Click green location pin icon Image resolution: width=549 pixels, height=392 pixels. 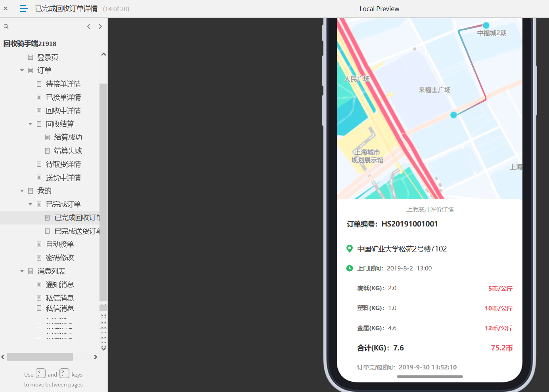pos(349,249)
